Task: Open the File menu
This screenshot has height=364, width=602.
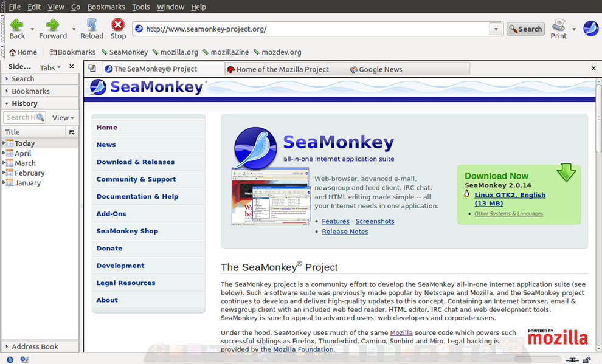Action: [x=15, y=7]
